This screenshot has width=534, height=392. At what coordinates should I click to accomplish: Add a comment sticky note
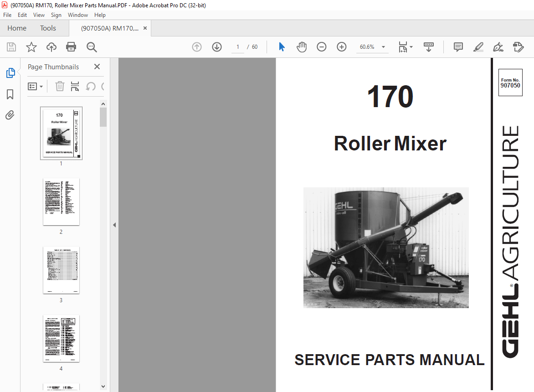[458, 47]
